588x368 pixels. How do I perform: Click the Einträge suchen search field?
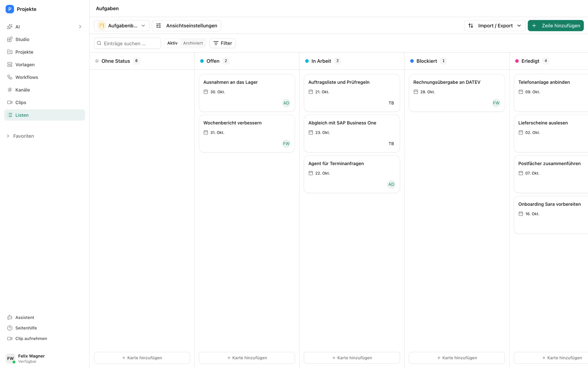click(127, 43)
